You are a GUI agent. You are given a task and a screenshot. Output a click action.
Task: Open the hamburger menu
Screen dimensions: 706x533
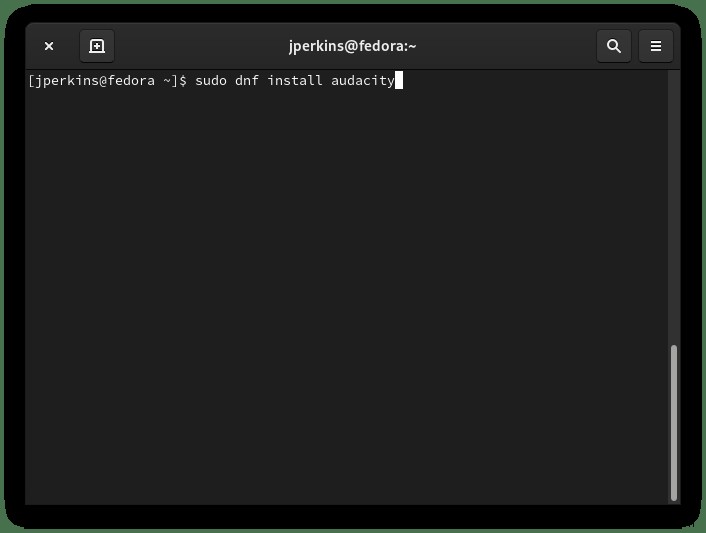coord(656,46)
